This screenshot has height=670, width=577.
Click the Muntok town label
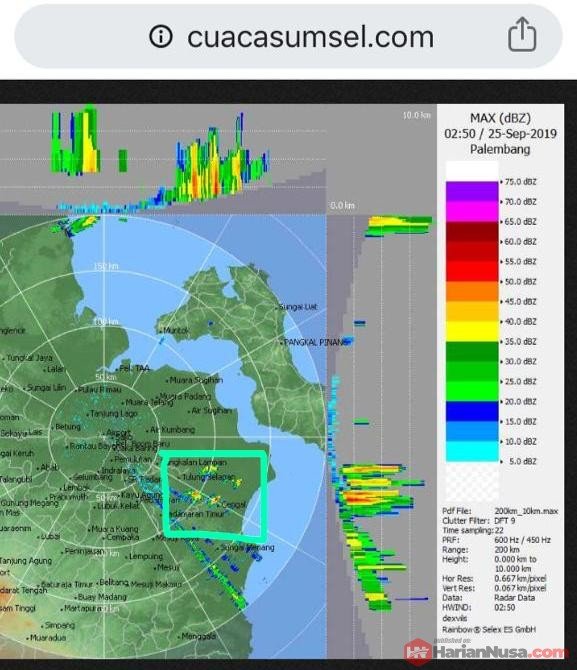176,330
